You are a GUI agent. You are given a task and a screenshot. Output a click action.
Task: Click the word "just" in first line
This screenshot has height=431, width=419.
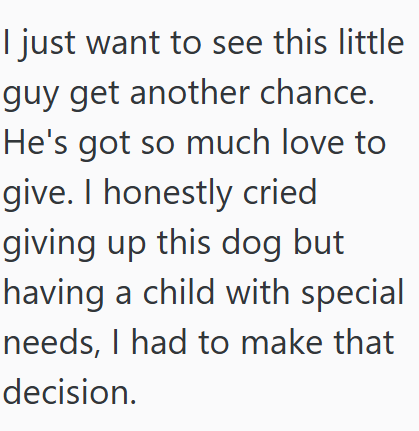tap(47, 45)
